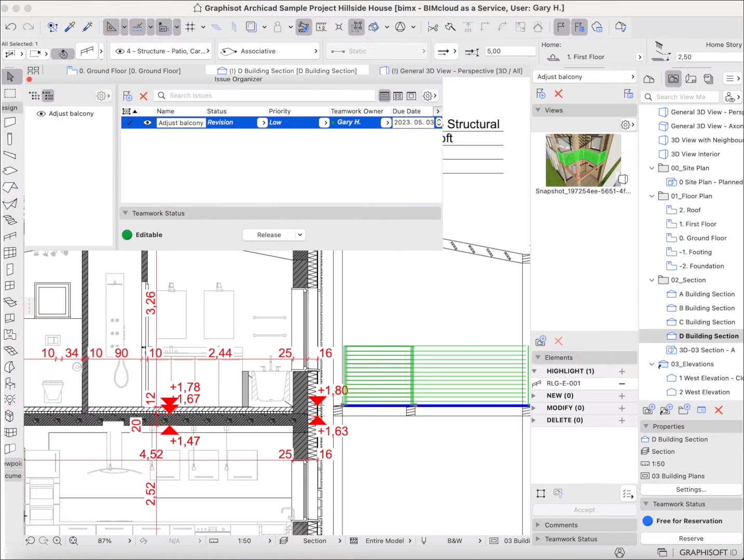
Task: Choose the Railing tool in the toolbox
Action: click(10, 236)
